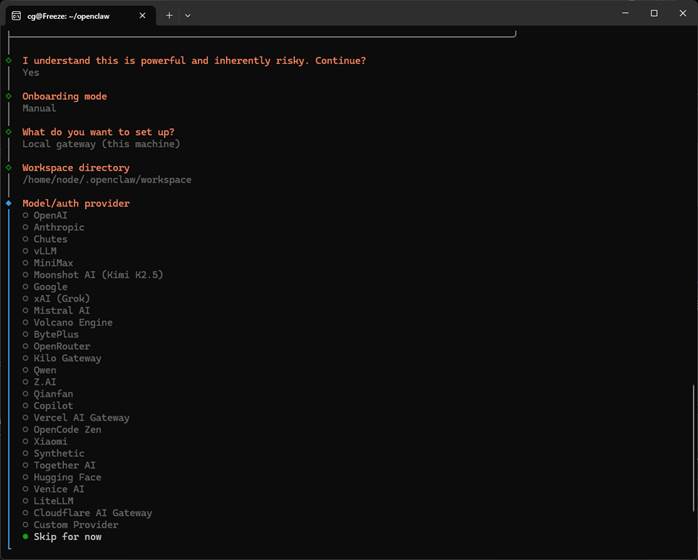Screen dimensions: 698x560
Task: Close the cg@Freeze openclaw tab
Action: (x=142, y=16)
